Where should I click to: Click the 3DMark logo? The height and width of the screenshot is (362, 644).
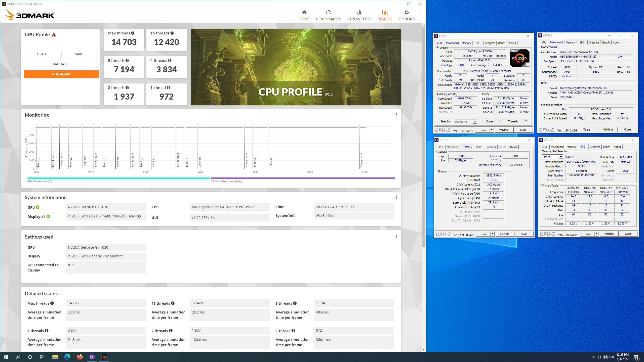coord(30,15)
